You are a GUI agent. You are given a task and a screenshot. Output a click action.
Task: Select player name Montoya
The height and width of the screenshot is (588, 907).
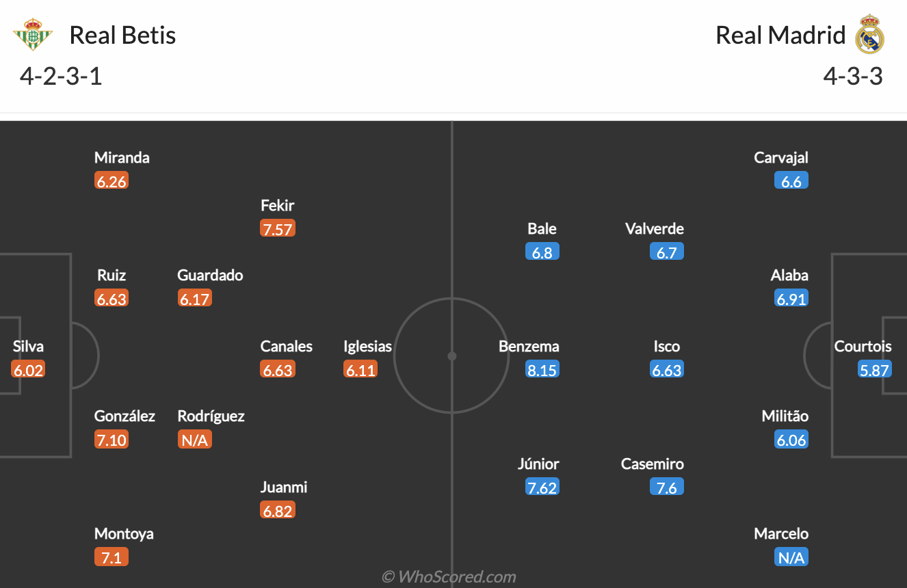pos(124,534)
